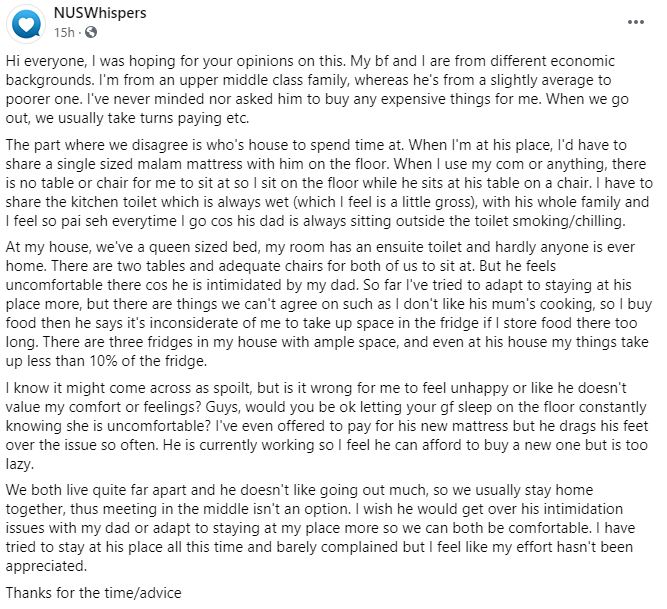Click the paragraph starting "I know it might"

point(327,426)
